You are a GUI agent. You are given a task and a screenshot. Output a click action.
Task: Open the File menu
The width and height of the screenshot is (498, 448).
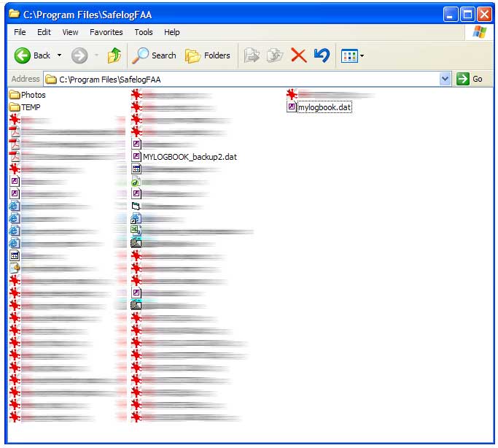click(20, 32)
